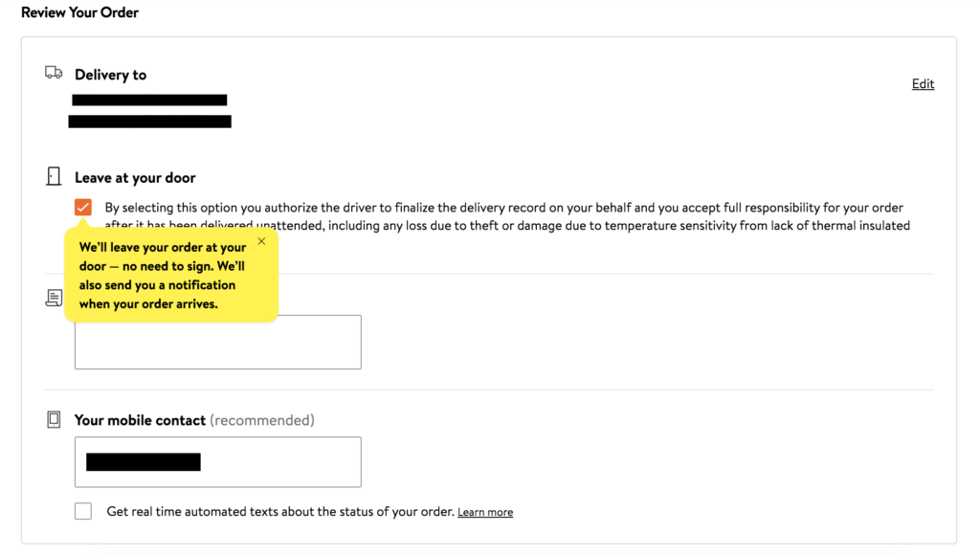Click the Leave at your door label
The image size is (980, 556).
pyautogui.click(x=135, y=178)
